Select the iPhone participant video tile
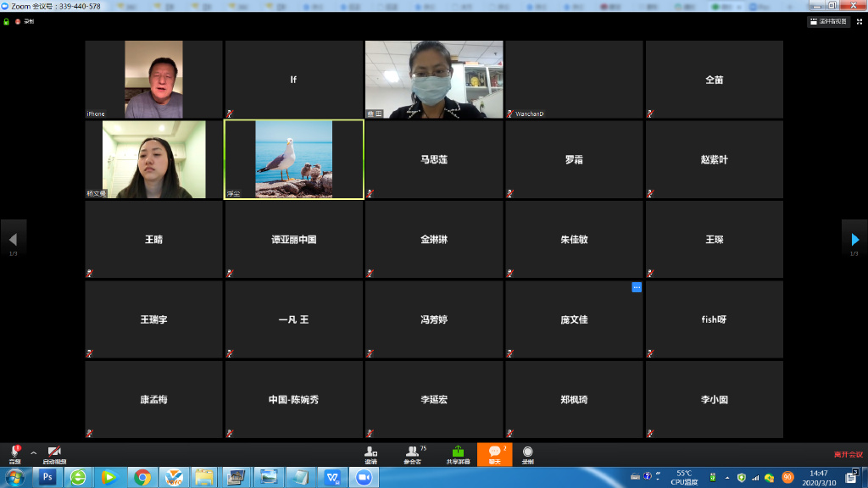Screen dimensions: 868x488 pyautogui.click(x=153, y=79)
